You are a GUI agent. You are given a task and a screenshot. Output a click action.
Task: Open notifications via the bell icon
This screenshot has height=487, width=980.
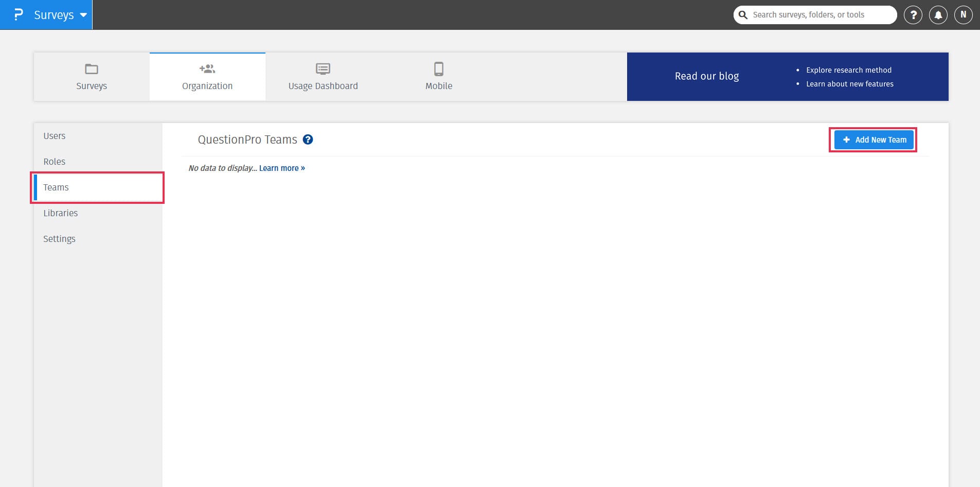(937, 14)
